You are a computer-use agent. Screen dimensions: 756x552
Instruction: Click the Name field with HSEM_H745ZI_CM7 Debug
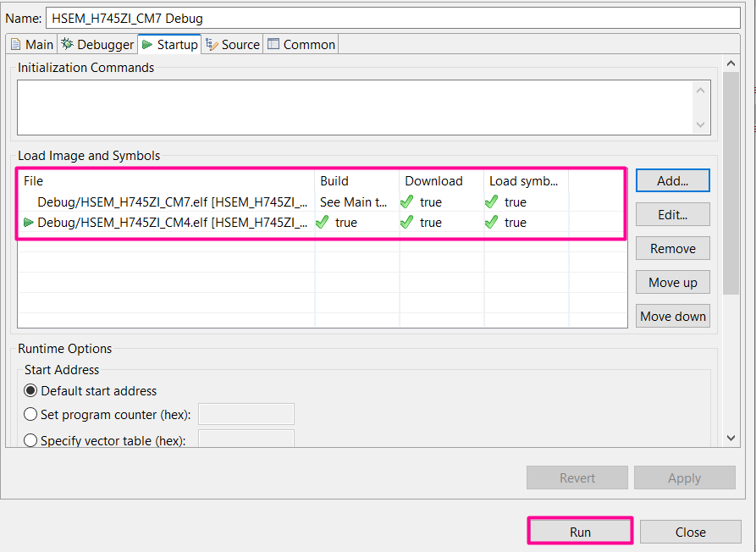coord(393,19)
